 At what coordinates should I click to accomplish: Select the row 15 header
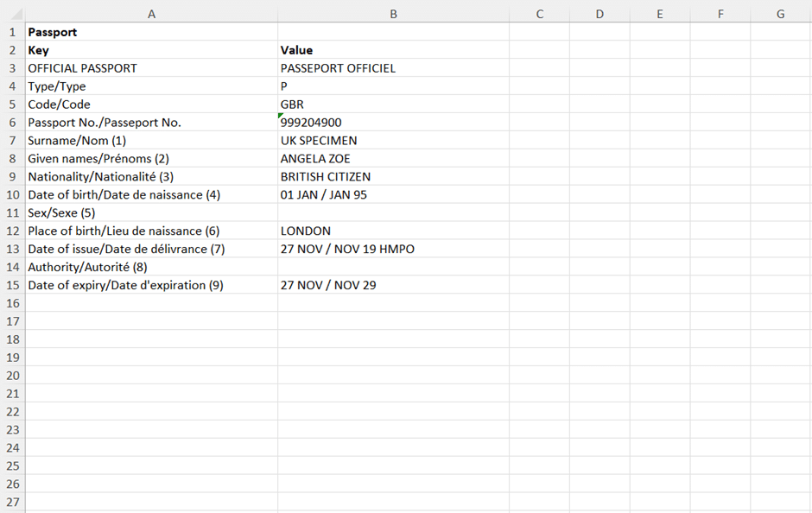12,285
